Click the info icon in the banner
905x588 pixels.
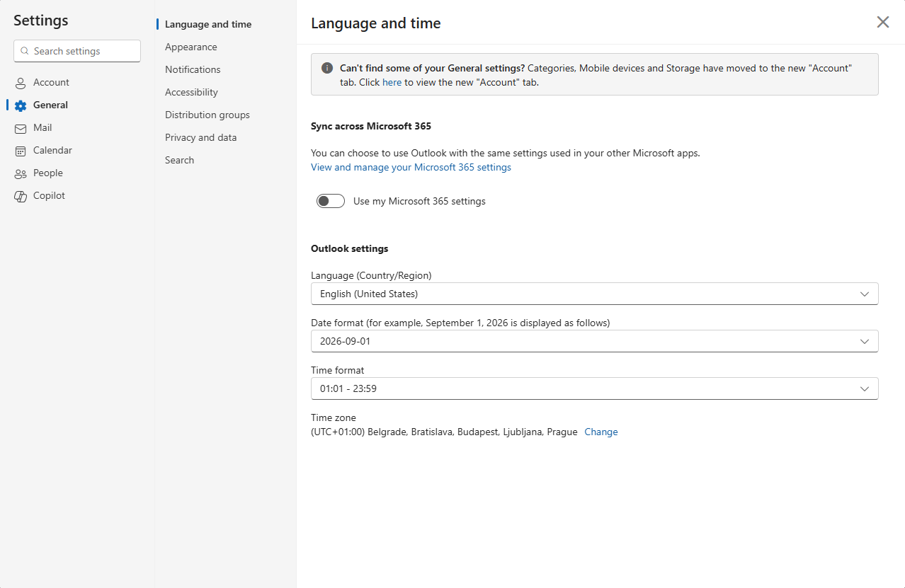pos(327,68)
